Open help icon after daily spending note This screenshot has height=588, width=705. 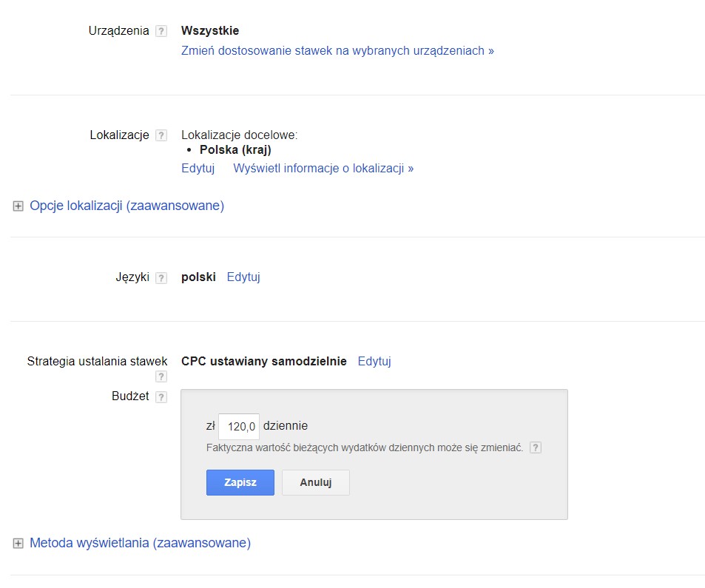click(536, 447)
